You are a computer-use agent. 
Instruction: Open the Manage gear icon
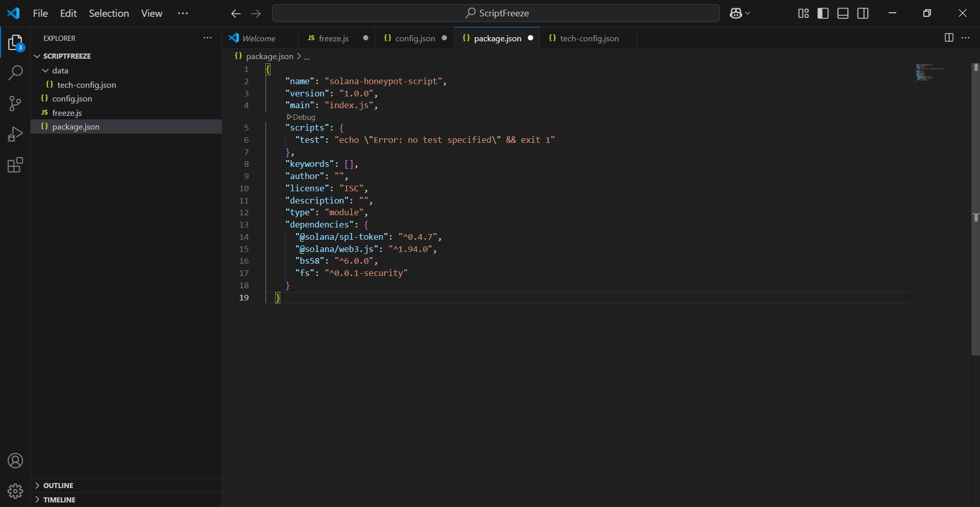pyautogui.click(x=15, y=491)
